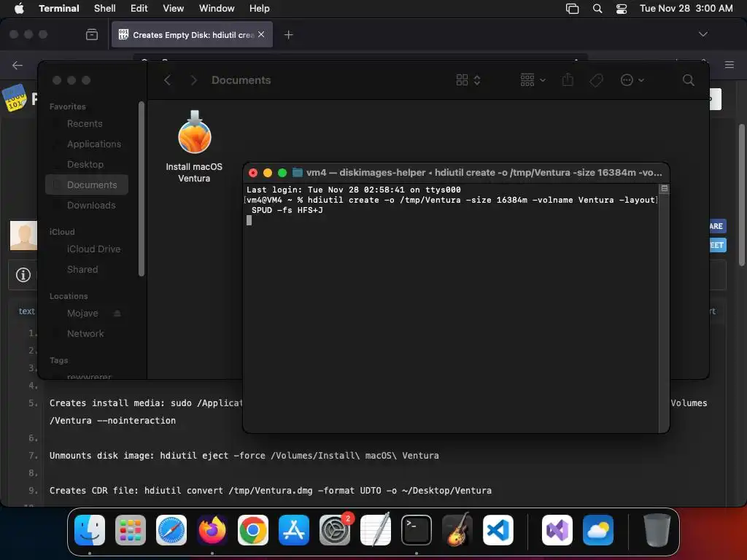Viewport: 747px width, 560px height.
Task: Click the Terminal title bar proxy folder icon
Action: [x=298, y=172]
